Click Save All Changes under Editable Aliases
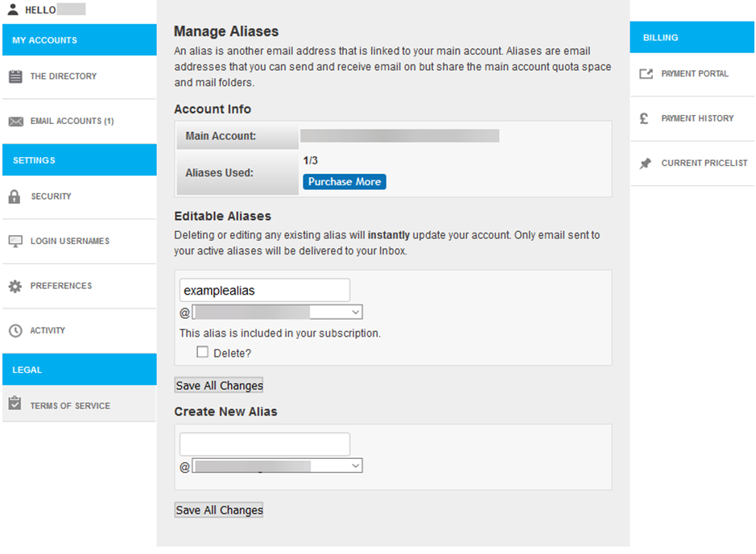 pyautogui.click(x=219, y=386)
